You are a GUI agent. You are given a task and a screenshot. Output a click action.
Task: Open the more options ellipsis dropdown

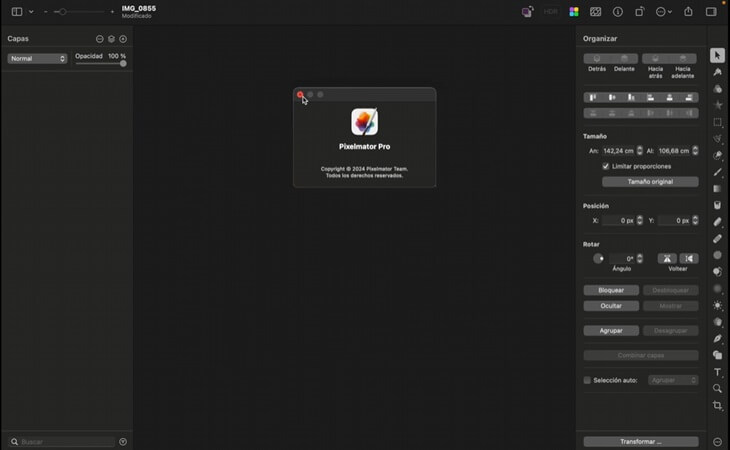pos(664,12)
